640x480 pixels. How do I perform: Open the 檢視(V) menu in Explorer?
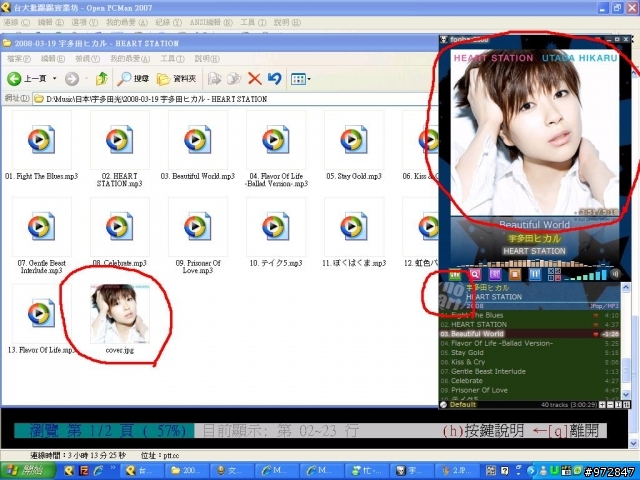click(87, 59)
